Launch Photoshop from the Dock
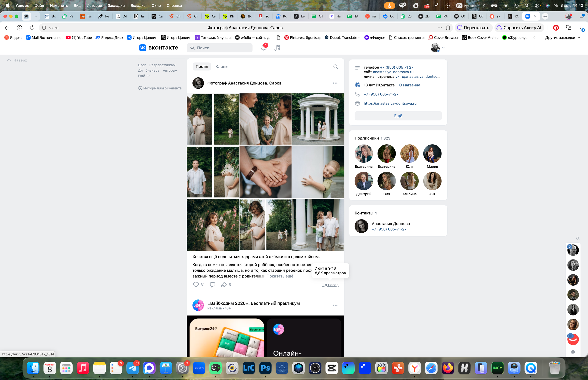 point(265,368)
